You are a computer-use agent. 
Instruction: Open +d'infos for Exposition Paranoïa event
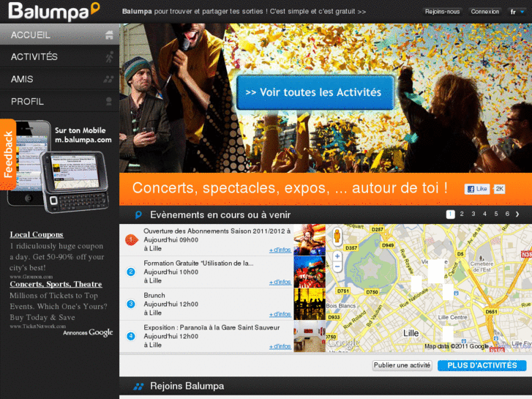280,347
